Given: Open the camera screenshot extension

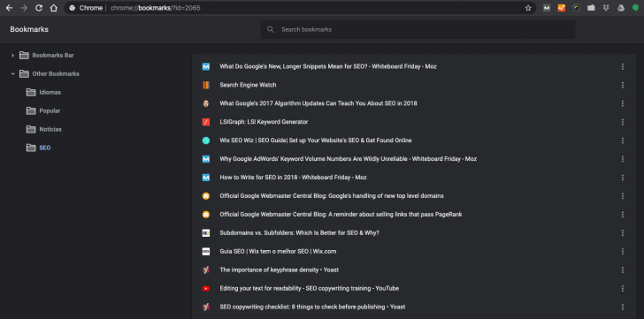Looking at the screenshot, I should coord(591,8).
